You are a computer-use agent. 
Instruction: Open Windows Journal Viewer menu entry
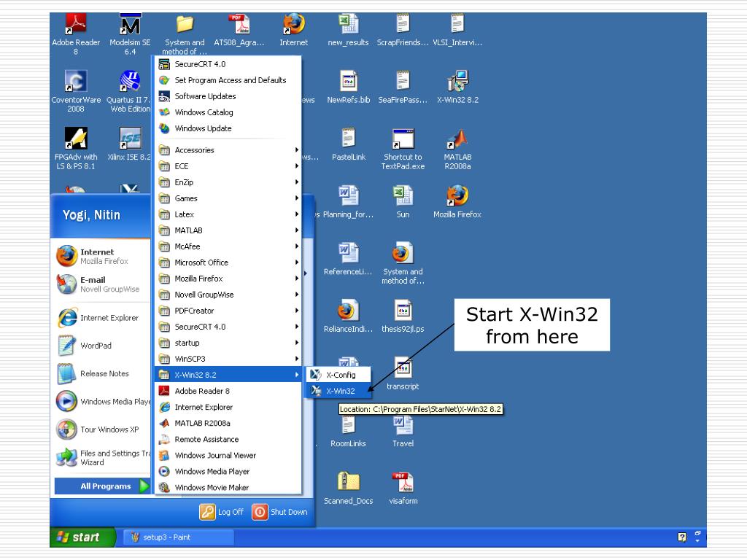228,455
